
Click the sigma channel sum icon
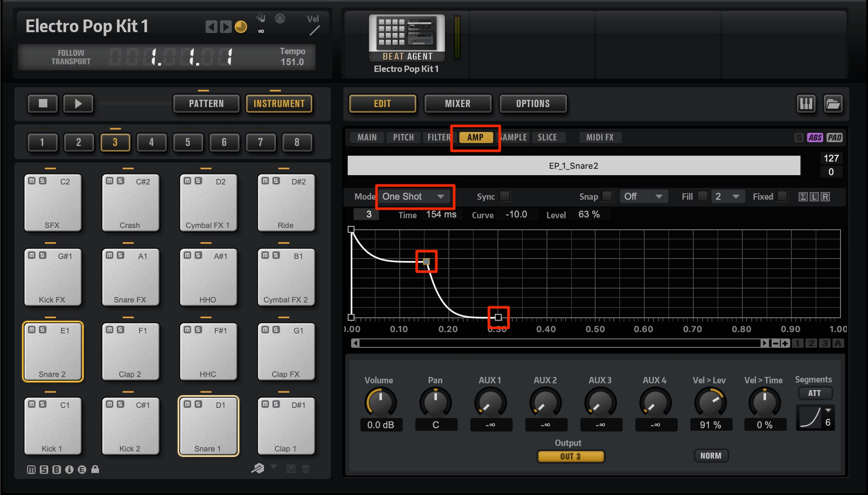coord(803,197)
